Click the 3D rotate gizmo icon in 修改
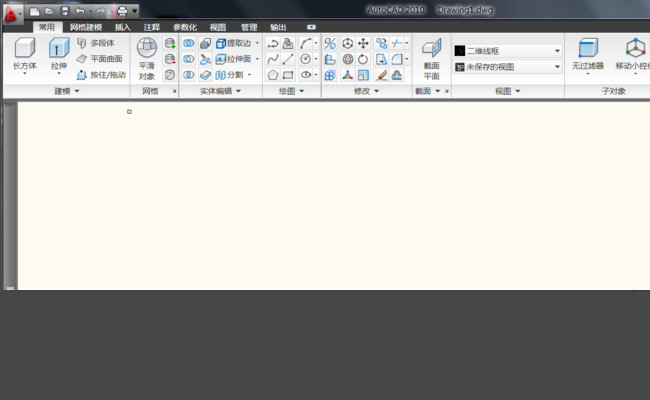650x400 pixels. click(x=347, y=59)
